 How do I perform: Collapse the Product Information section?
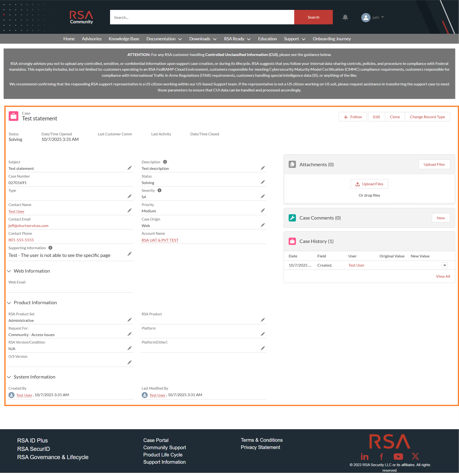click(9, 303)
